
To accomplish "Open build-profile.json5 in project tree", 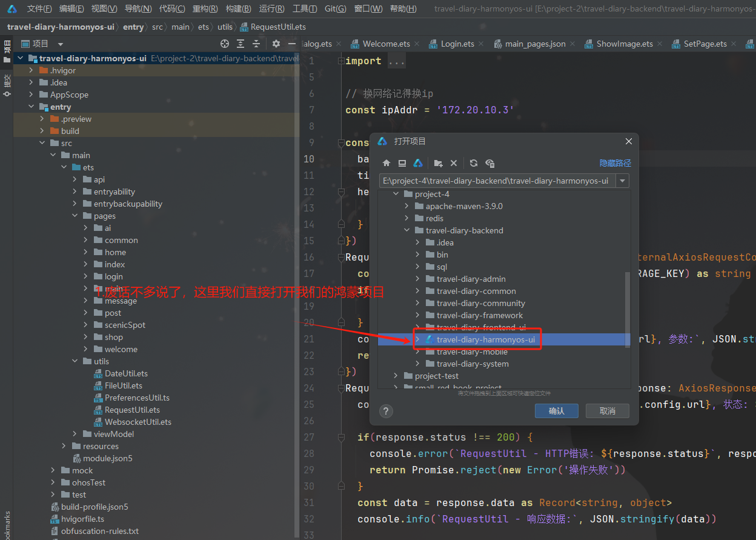I will click(x=94, y=507).
